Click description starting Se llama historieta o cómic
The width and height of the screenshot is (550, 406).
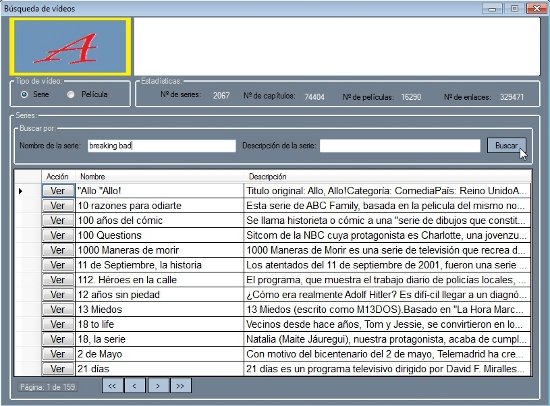coord(387,220)
